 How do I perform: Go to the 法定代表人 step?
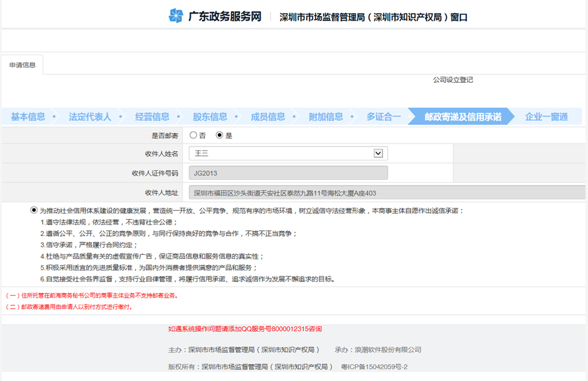click(90, 117)
